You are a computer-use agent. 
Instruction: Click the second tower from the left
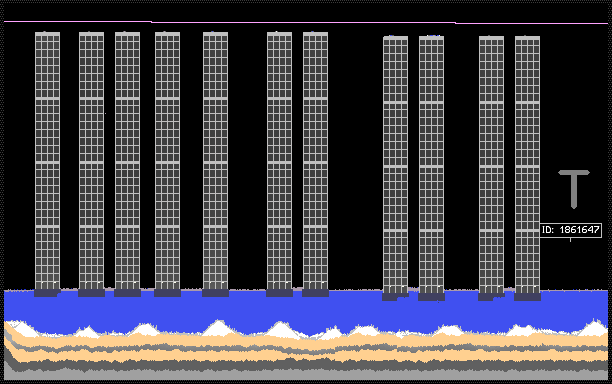pyautogui.click(x=91, y=161)
